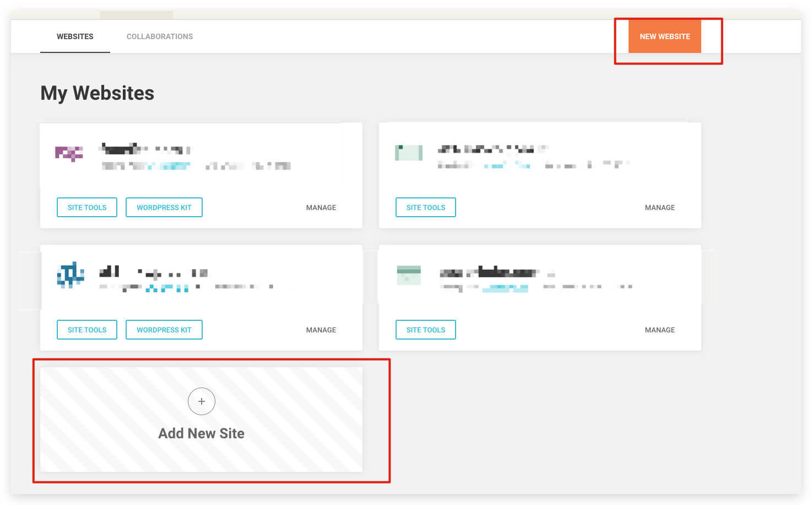Open SITE TOOLS on the lower-left website card

point(86,330)
